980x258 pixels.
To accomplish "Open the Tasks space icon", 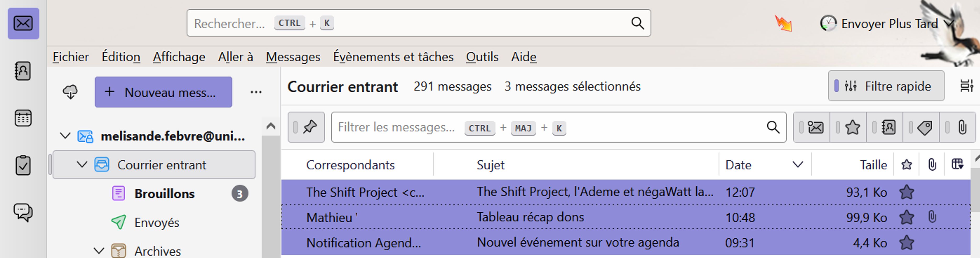I will click(x=23, y=165).
